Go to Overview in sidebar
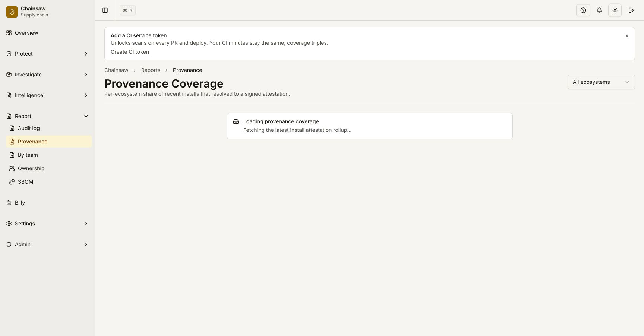This screenshot has height=336, width=644. tap(48, 33)
